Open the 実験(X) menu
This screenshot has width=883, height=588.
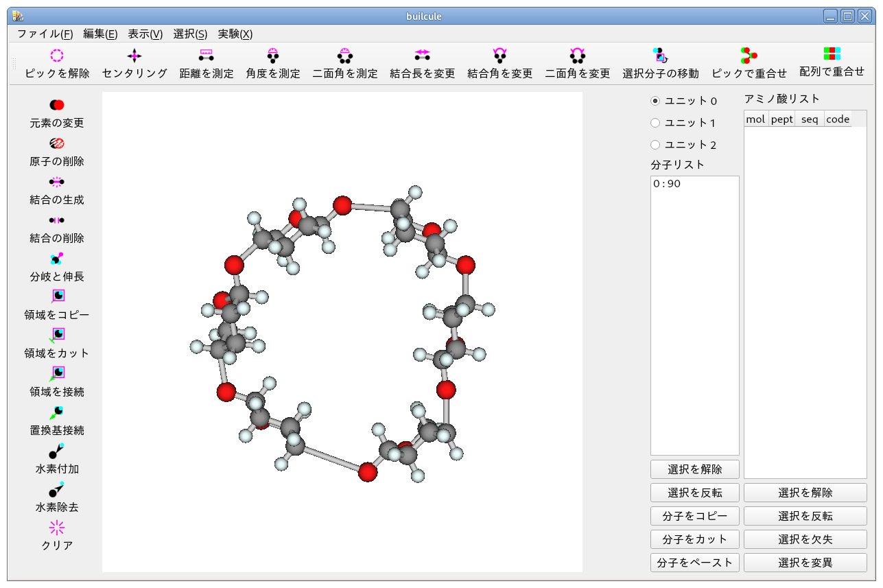click(x=235, y=34)
